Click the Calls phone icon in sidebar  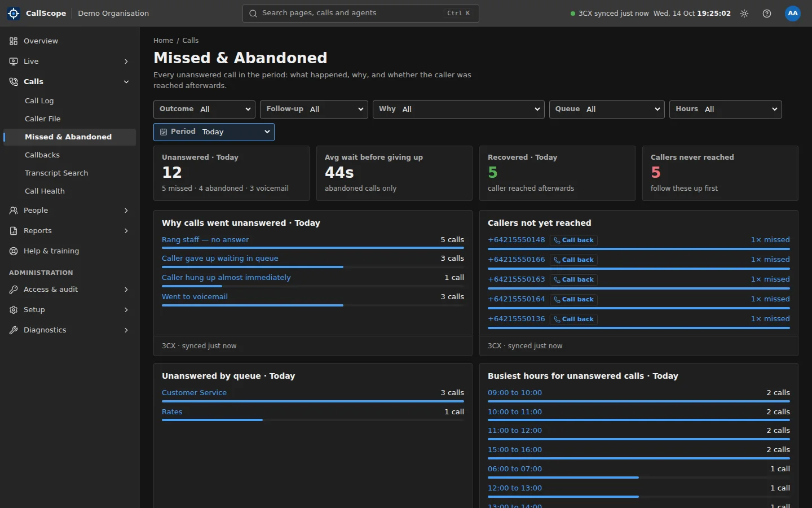click(14, 82)
